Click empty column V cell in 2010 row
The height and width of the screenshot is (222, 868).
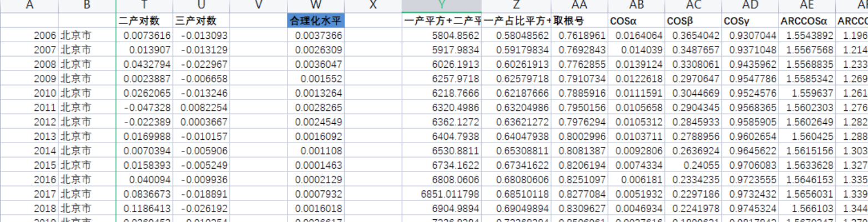point(258,93)
